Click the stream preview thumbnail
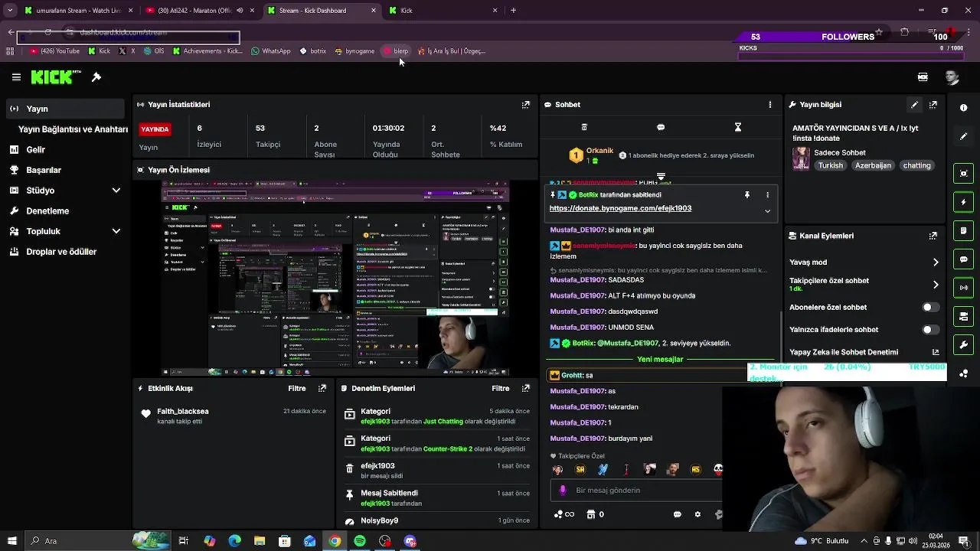This screenshot has height=551, width=980. [335, 279]
